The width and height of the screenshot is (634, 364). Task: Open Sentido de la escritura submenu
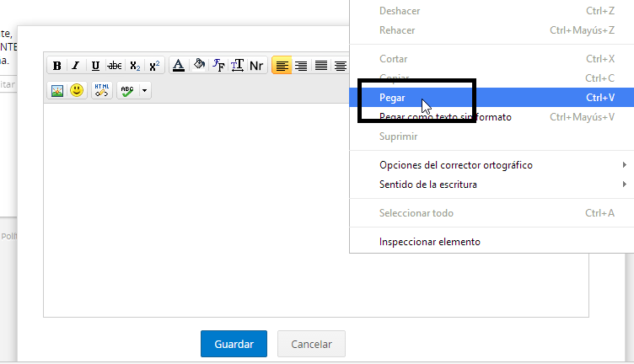tap(492, 185)
